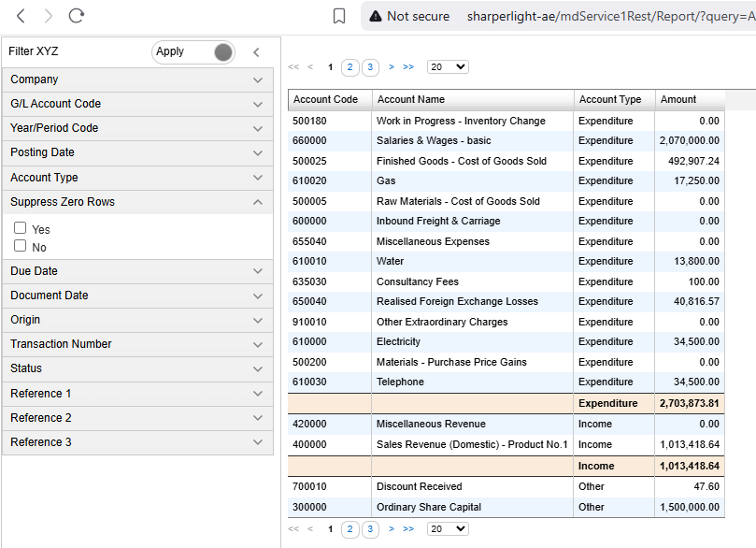This screenshot has width=756, height=548.
Task: Go to page 3 in bottom pager
Action: pos(370,529)
